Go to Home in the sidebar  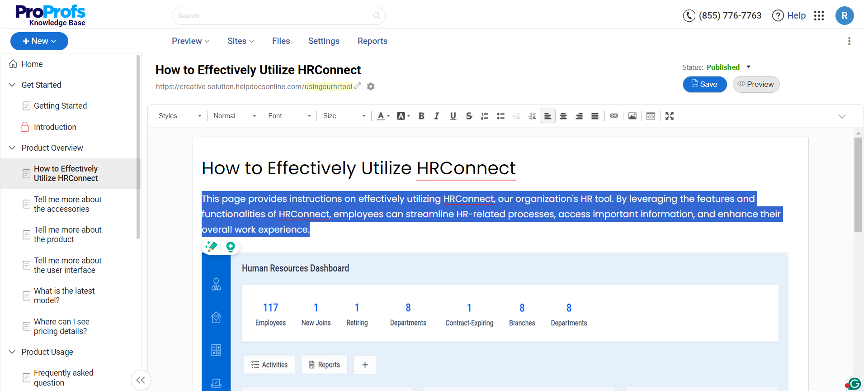32,64
